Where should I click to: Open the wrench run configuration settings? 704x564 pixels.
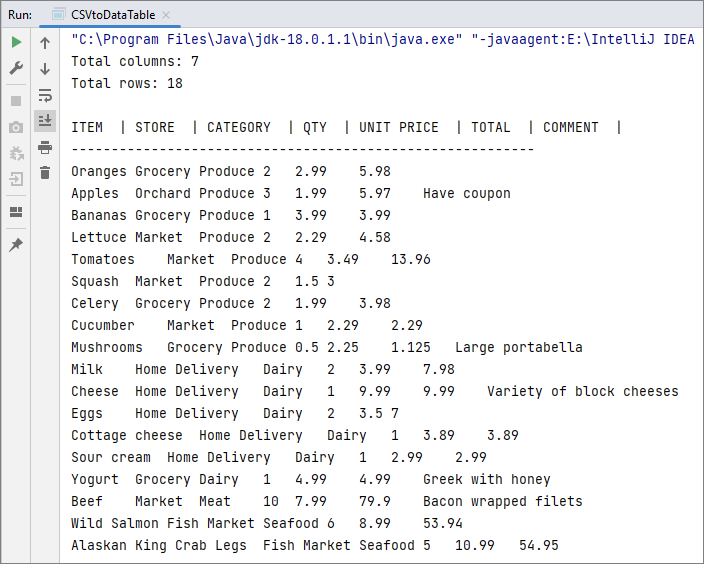point(16,68)
